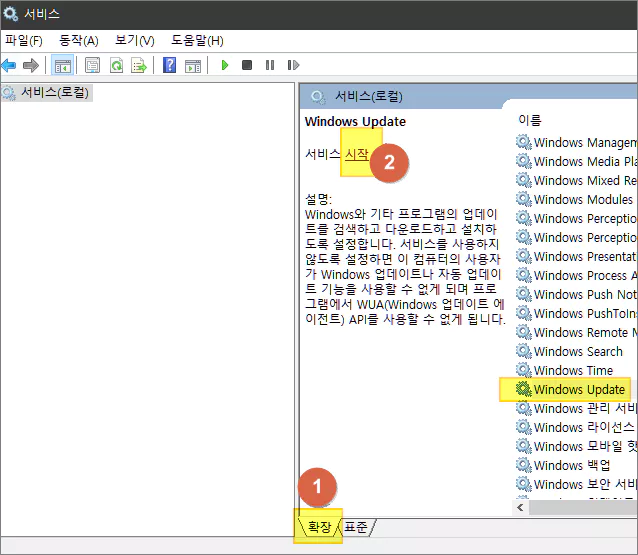Select Windows 관리 서비스 row

pos(576,408)
